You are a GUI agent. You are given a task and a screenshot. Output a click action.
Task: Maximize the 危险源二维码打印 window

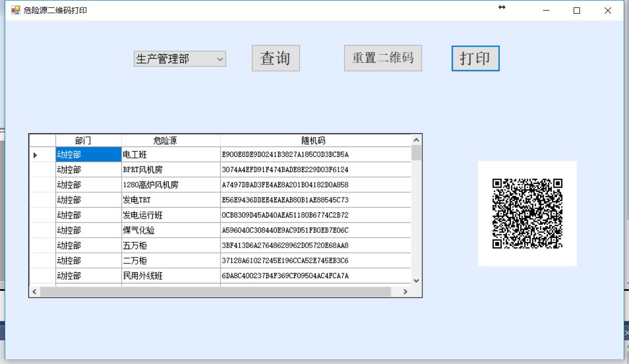pos(577,11)
